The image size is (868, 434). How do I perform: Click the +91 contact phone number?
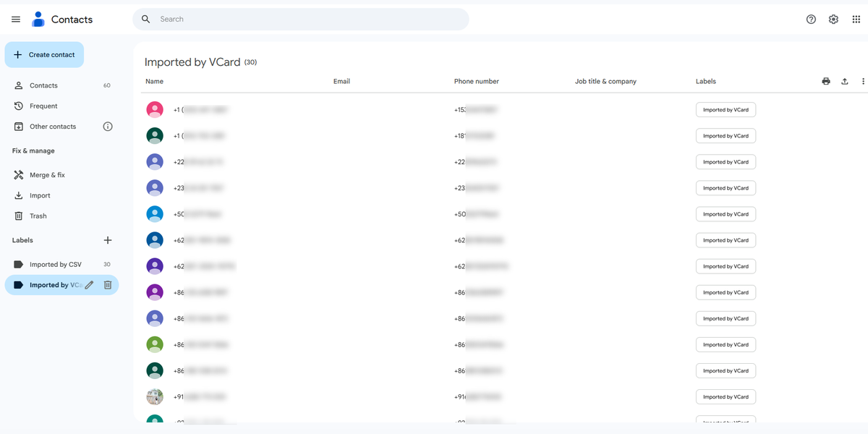pos(478,396)
